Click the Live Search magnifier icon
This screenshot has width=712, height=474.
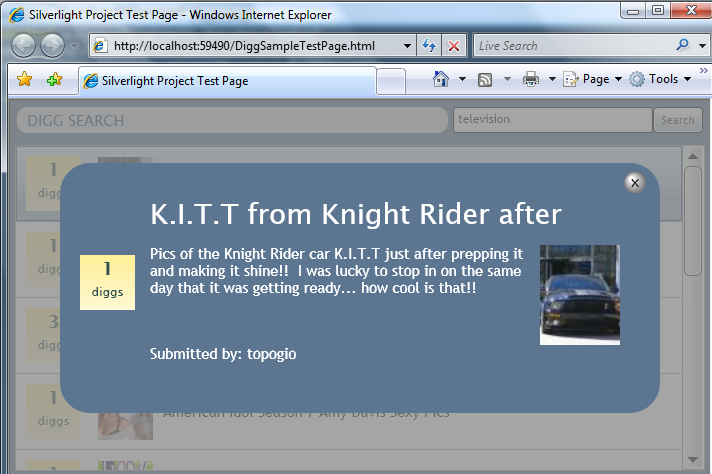682,45
